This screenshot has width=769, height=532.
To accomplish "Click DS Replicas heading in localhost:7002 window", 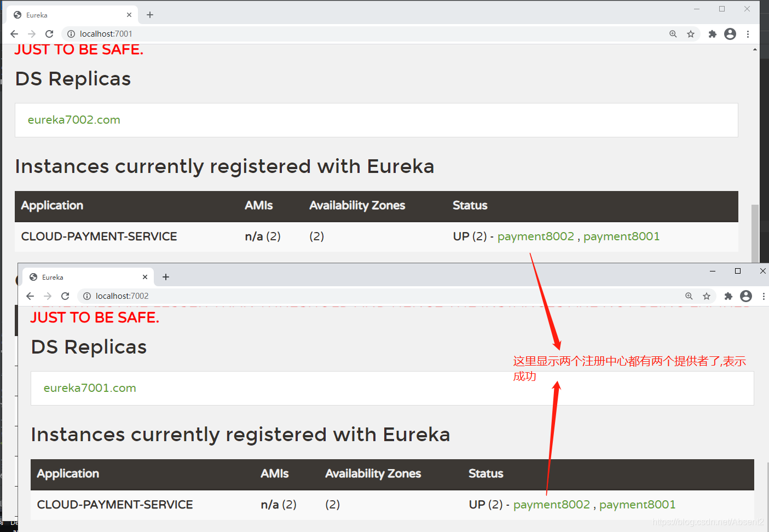I will (89, 347).
